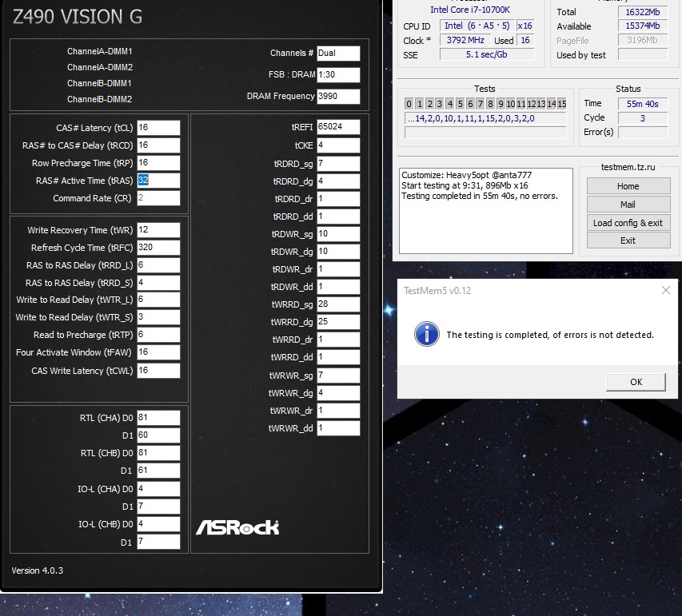This screenshot has height=616, width=682.
Task: Select the tRDRD_sg field
Action: tap(338, 164)
